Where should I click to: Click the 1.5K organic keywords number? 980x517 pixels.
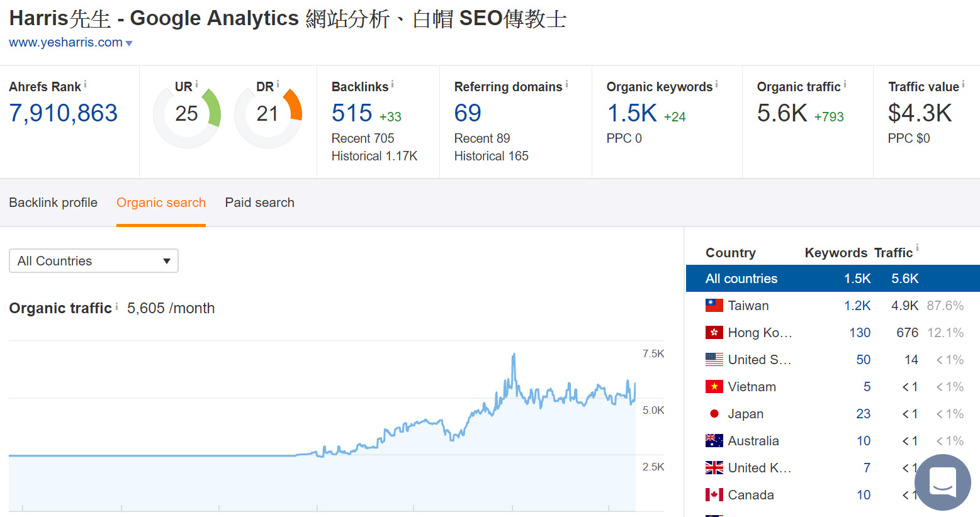coord(631,113)
